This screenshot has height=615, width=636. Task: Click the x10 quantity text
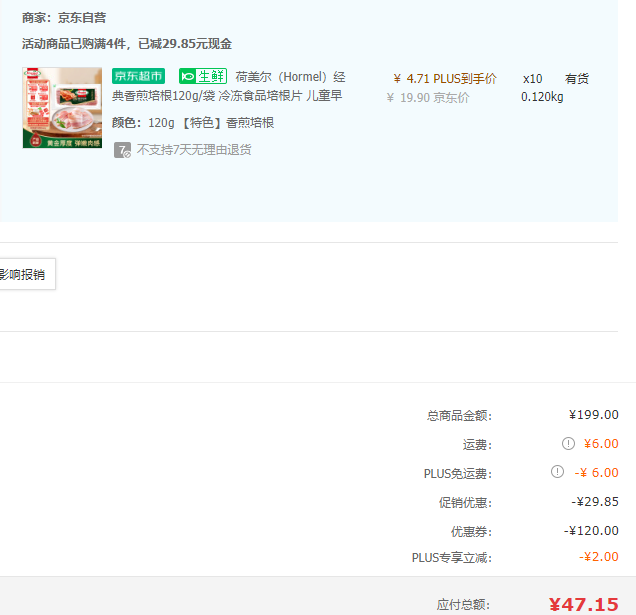click(533, 79)
